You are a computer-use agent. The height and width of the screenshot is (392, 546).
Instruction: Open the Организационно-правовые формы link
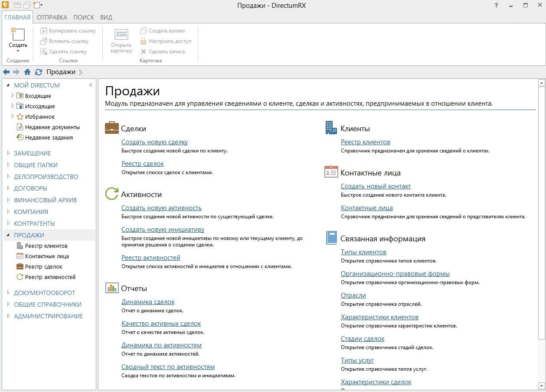[395, 274]
